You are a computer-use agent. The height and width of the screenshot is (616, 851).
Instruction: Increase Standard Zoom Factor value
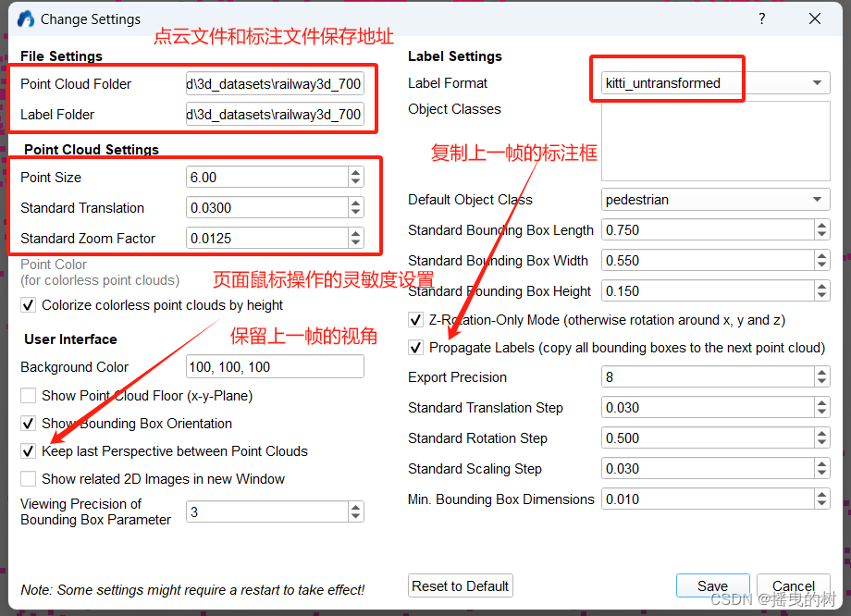pyautogui.click(x=355, y=233)
